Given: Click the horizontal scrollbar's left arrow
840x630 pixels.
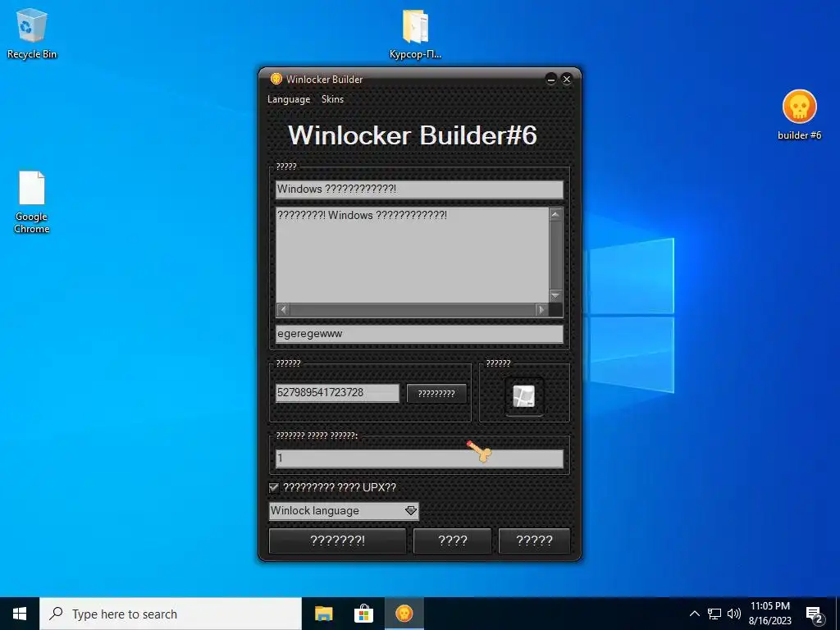Looking at the screenshot, I should tap(283, 309).
